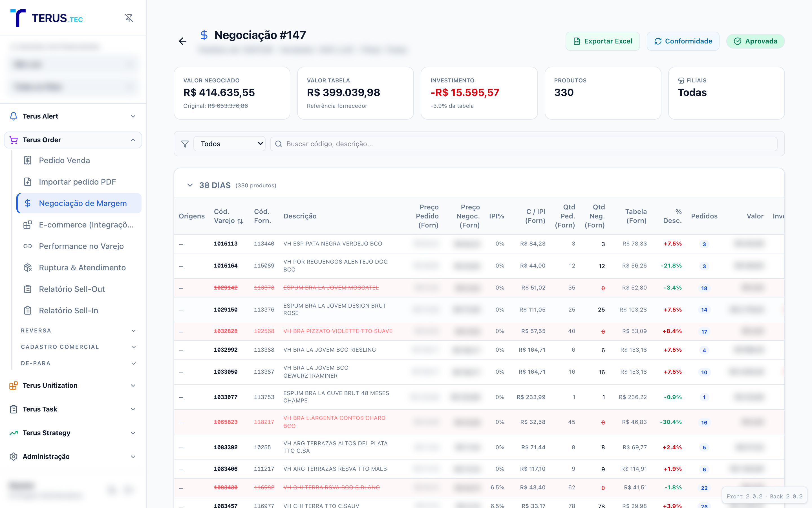Click the Terus Unitization blocks icon
Image resolution: width=812 pixels, height=508 pixels.
pyautogui.click(x=14, y=385)
